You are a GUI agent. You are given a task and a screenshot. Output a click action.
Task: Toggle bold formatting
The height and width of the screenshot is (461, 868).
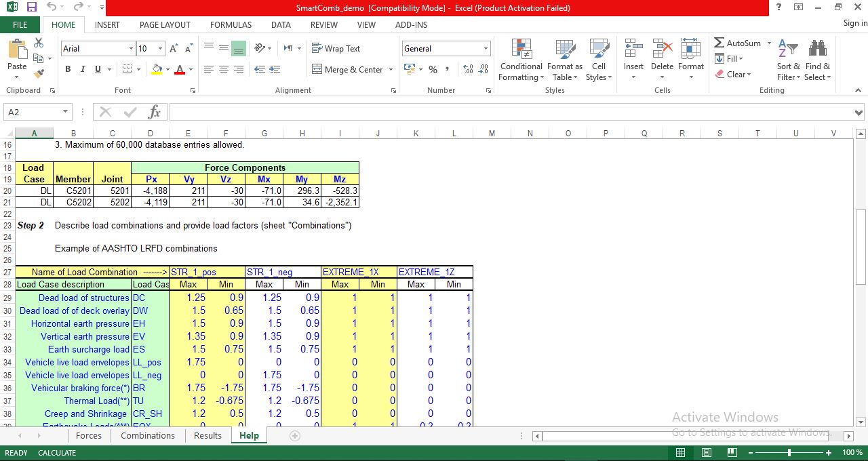pyautogui.click(x=67, y=69)
